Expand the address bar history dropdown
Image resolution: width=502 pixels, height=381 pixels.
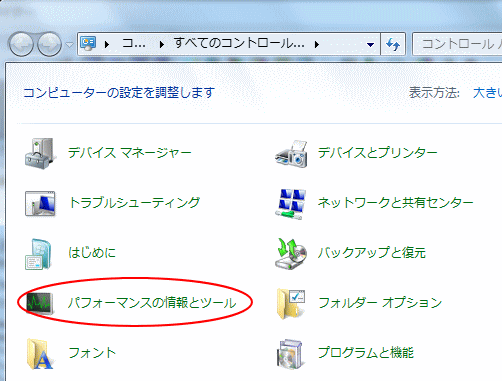(x=370, y=44)
